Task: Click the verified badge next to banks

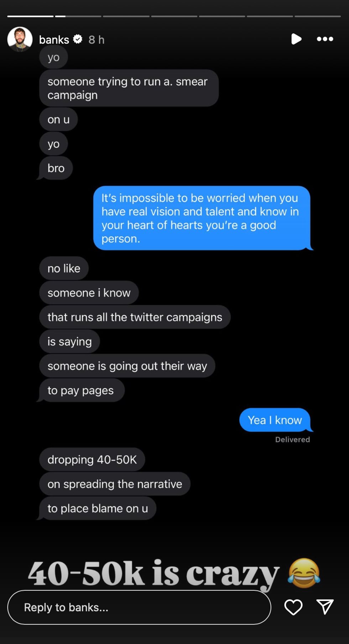Action: (78, 39)
